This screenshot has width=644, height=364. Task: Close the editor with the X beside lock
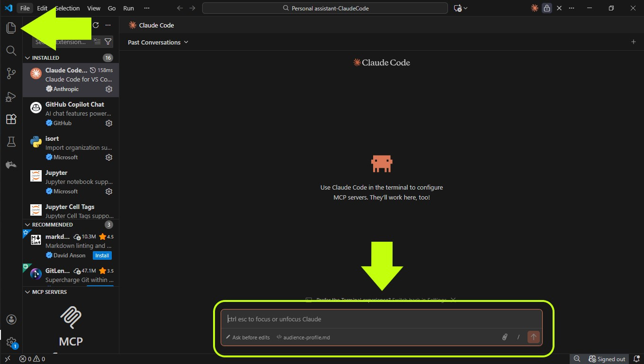pyautogui.click(x=559, y=8)
